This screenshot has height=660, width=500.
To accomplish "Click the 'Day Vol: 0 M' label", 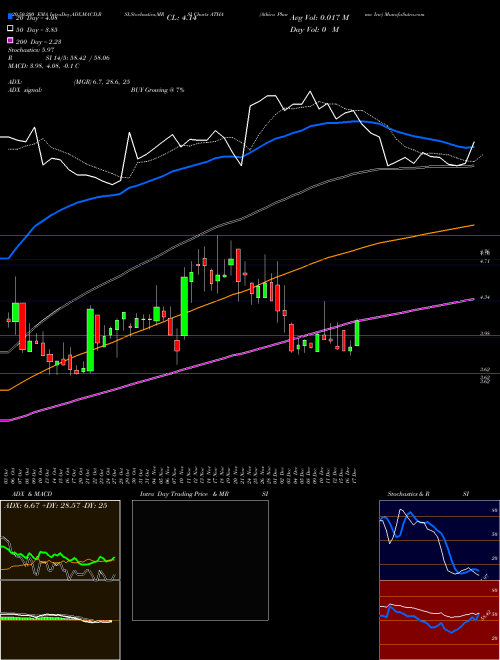I will [314, 29].
